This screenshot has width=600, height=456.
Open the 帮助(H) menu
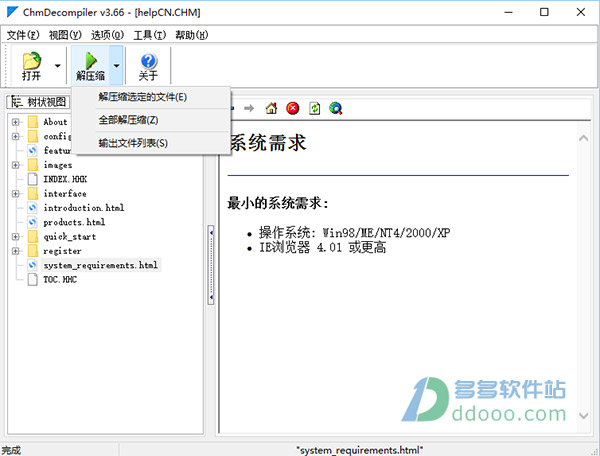point(192,35)
